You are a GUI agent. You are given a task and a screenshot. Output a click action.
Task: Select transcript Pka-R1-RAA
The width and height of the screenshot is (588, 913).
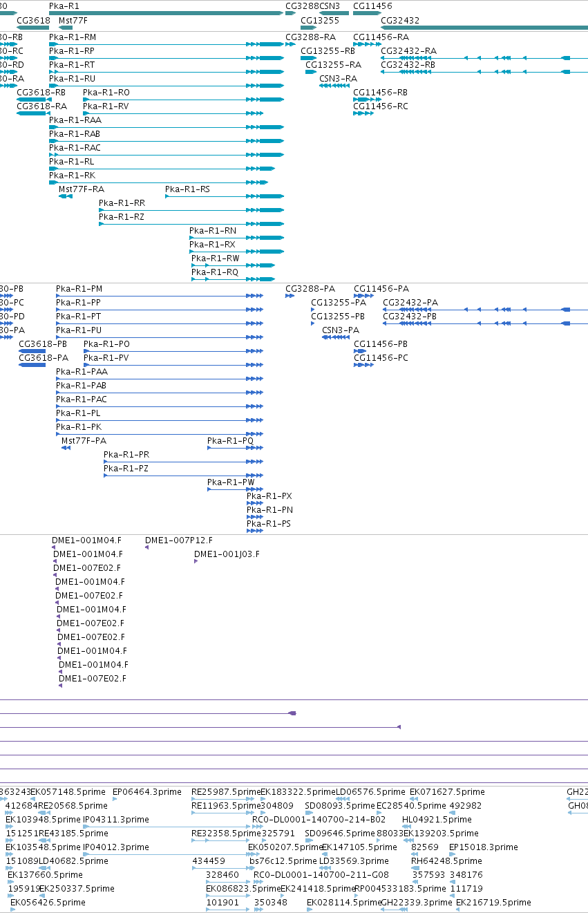[x=75, y=120]
